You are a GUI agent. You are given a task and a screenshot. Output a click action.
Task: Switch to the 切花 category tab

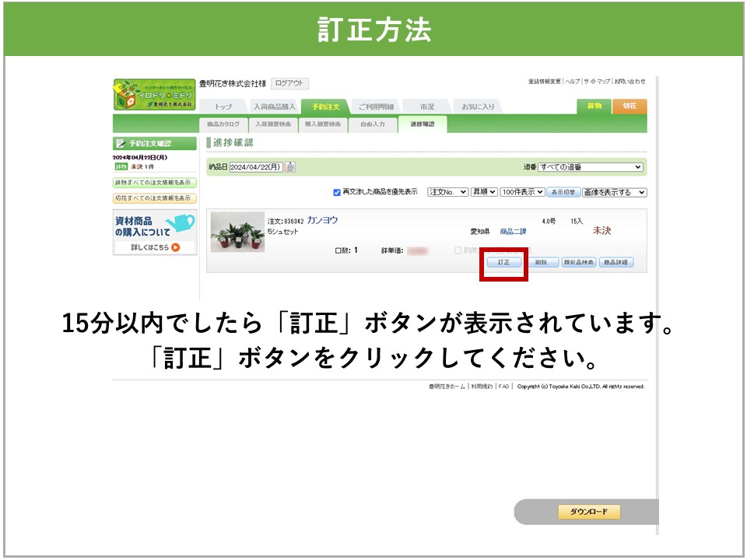[630, 107]
